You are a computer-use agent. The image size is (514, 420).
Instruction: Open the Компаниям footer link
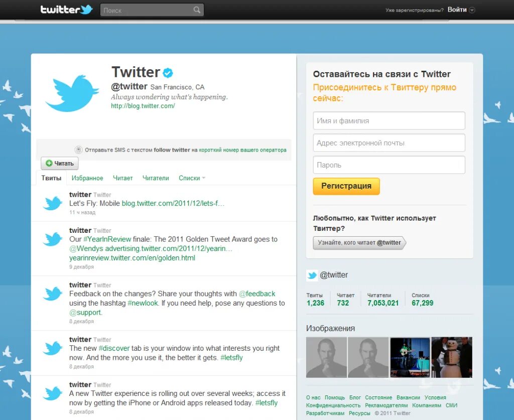pos(427,405)
